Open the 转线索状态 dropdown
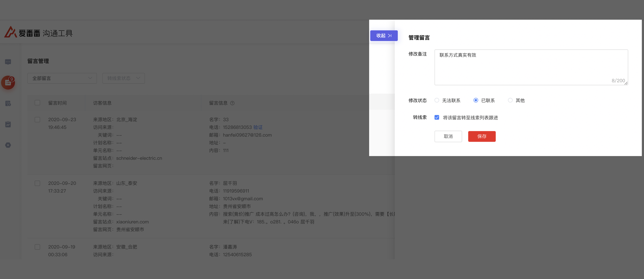Viewport: 644px width, 279px height. (x=124, y=78)
